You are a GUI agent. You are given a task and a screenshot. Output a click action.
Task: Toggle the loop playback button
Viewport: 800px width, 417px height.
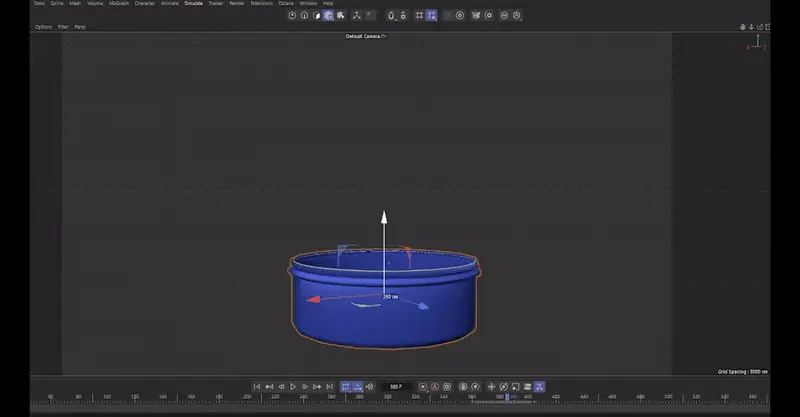(x=345, y=387)
